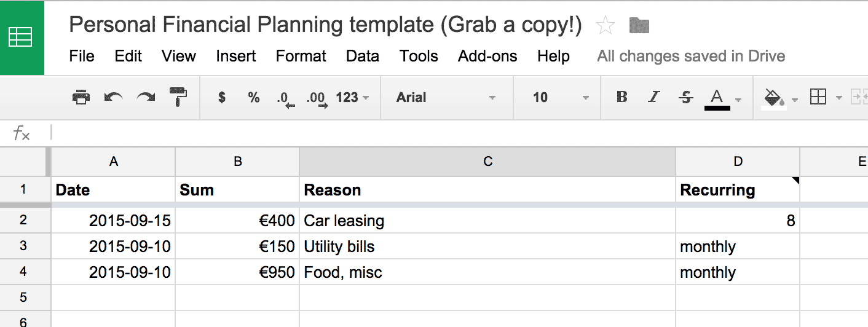This screenshot has width=868, height=327.
Task: Select the paint format roller
Action: 178,97
